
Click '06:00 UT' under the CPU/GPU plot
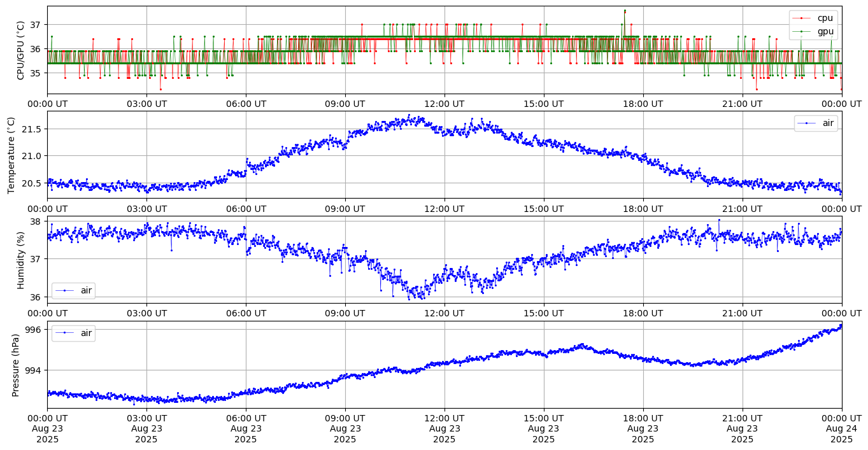click(x=246, y=104)
